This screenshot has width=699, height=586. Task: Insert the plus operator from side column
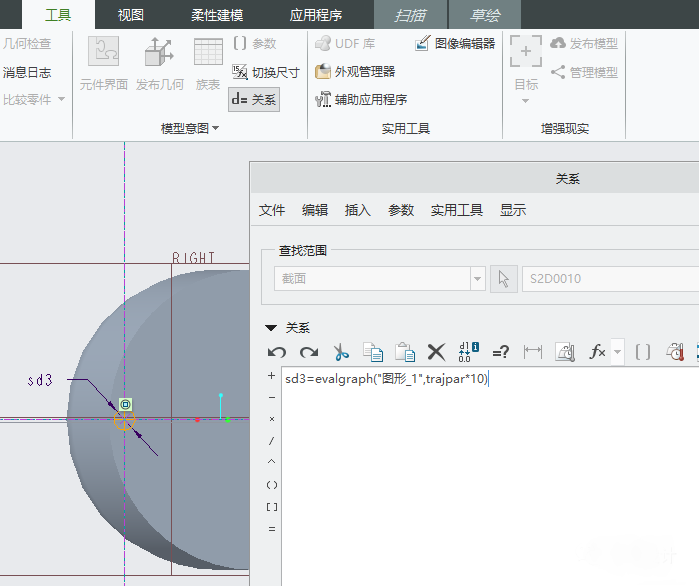coord(272,377)
